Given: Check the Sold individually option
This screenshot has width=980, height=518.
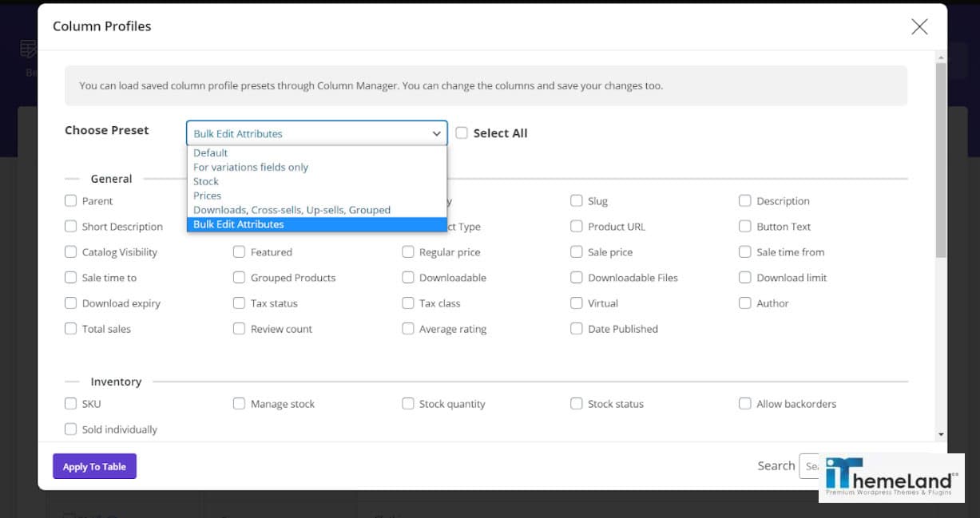Looking at the screenshot, I should (70, 429).
